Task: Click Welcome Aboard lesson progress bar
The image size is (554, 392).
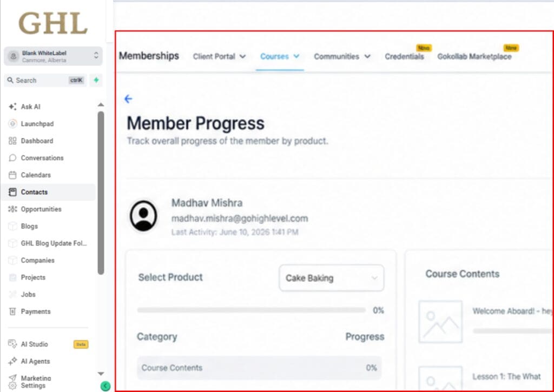Action: point(513,331)
